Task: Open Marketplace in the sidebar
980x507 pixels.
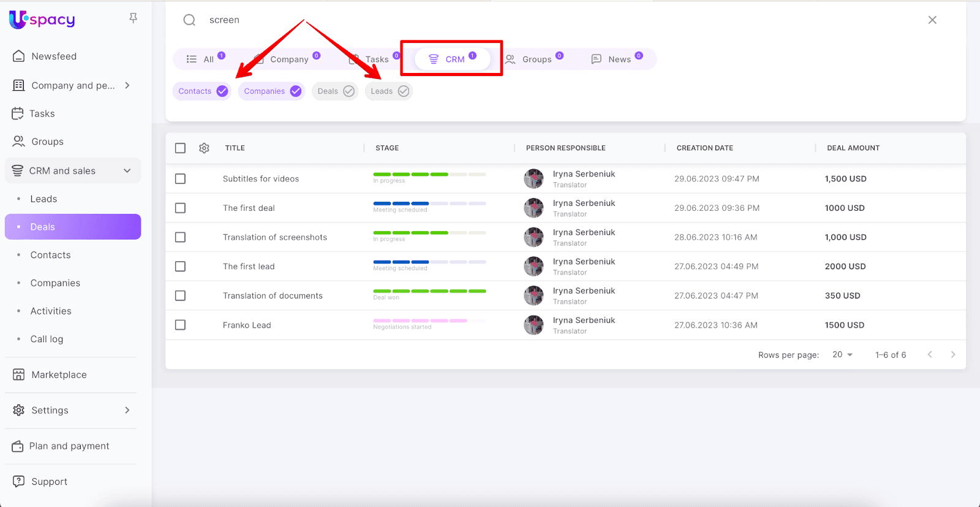Action: coord(59,375)
